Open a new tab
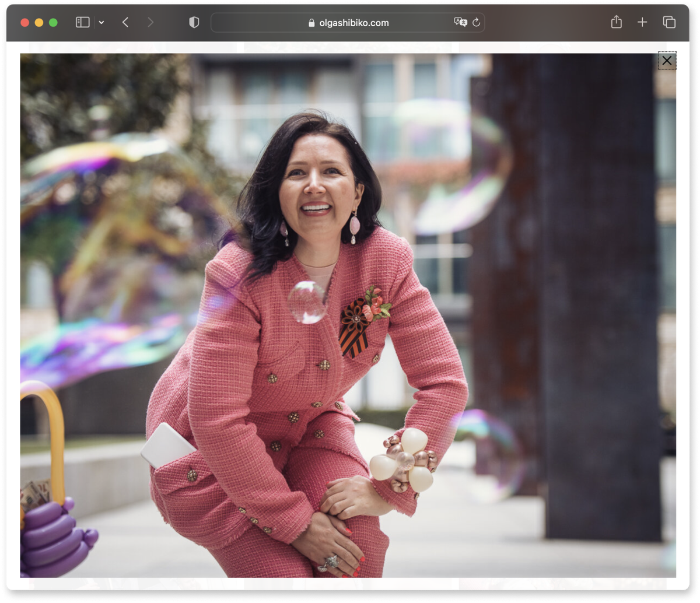 click(642, 22)
